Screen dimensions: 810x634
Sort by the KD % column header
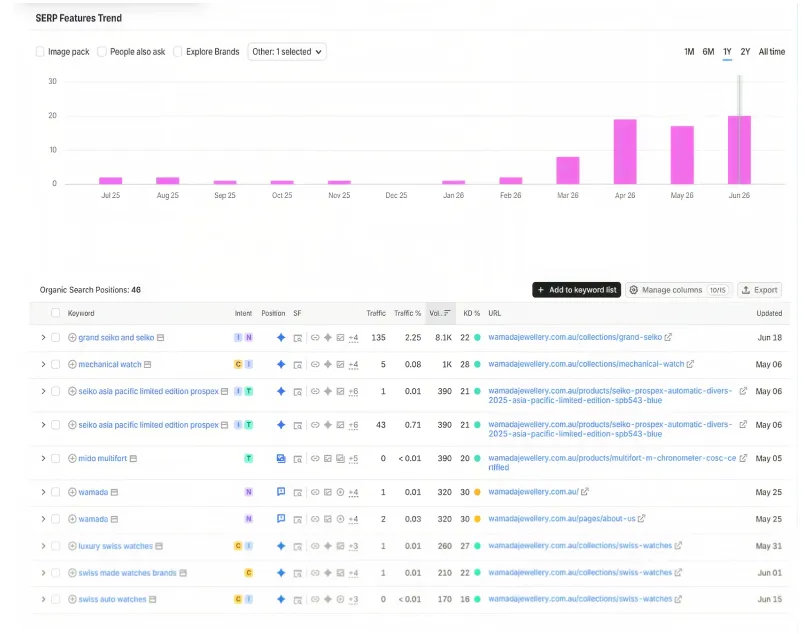(471, 313)
